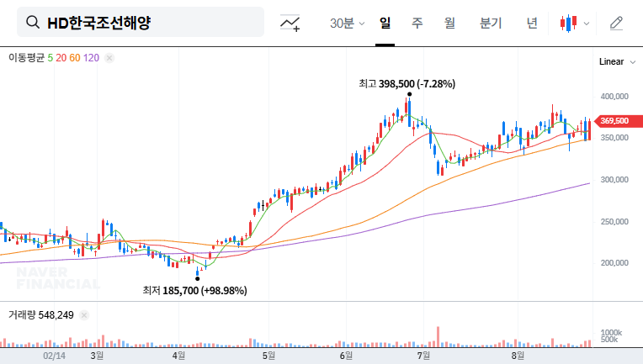This screenshot has width=643, height=364.
Task: Click the 3월 month axis label
Action: pyautogui.click(x=97, y=356)
